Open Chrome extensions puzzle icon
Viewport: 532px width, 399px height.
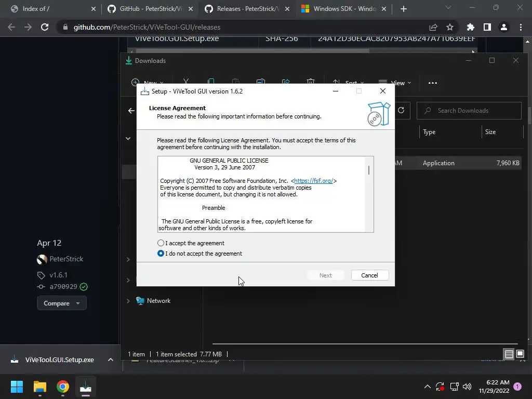470,27
